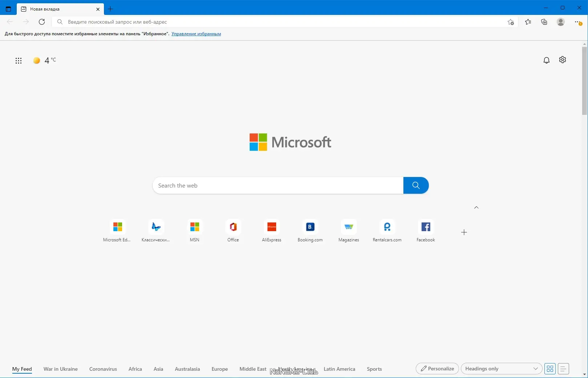Screen dimensions: 588x378
Task: Focus the address bar search field
Action: pyautogui.click(x=285, y=22)
